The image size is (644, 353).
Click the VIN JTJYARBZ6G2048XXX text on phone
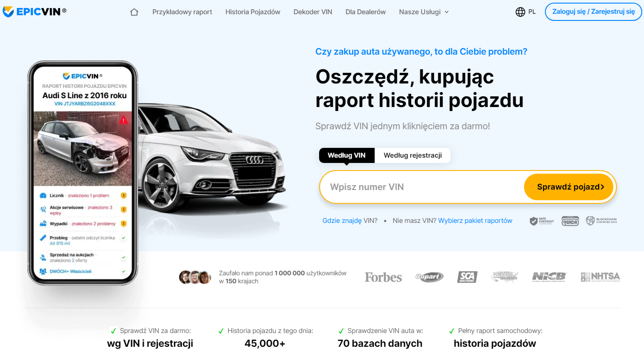pyautogui.click(x=84, y=104)
